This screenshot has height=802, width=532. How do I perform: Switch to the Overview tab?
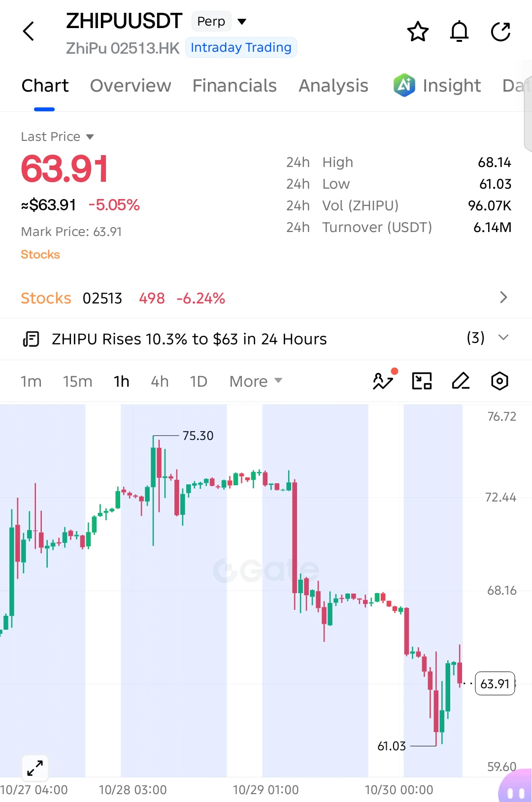(131, 86)
